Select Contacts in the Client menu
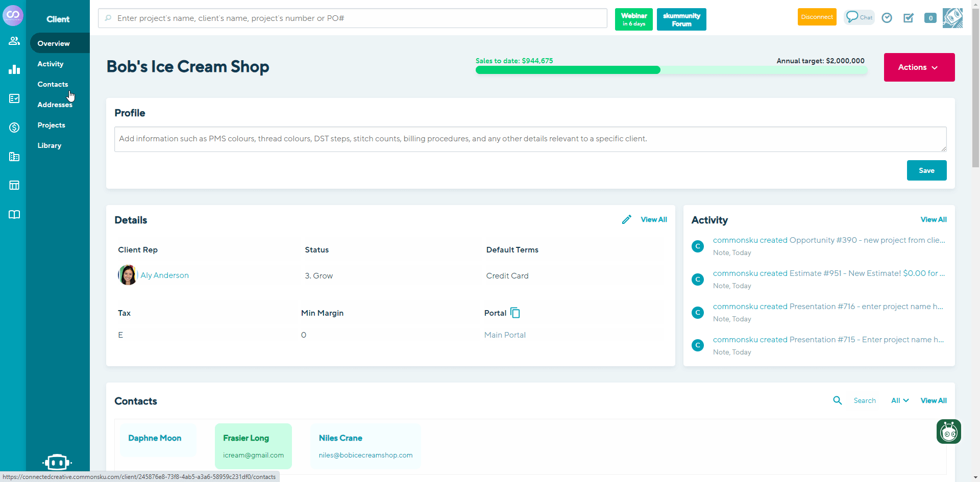 [53, 84]
